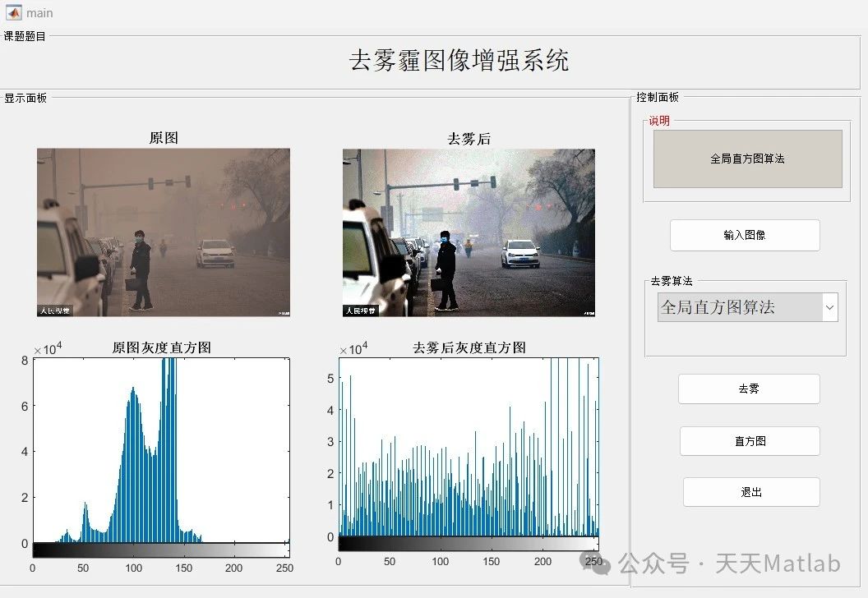Click the 全局直方图算法 description box under 说明
Screen dimensions: 868x598
pos(747,159)
